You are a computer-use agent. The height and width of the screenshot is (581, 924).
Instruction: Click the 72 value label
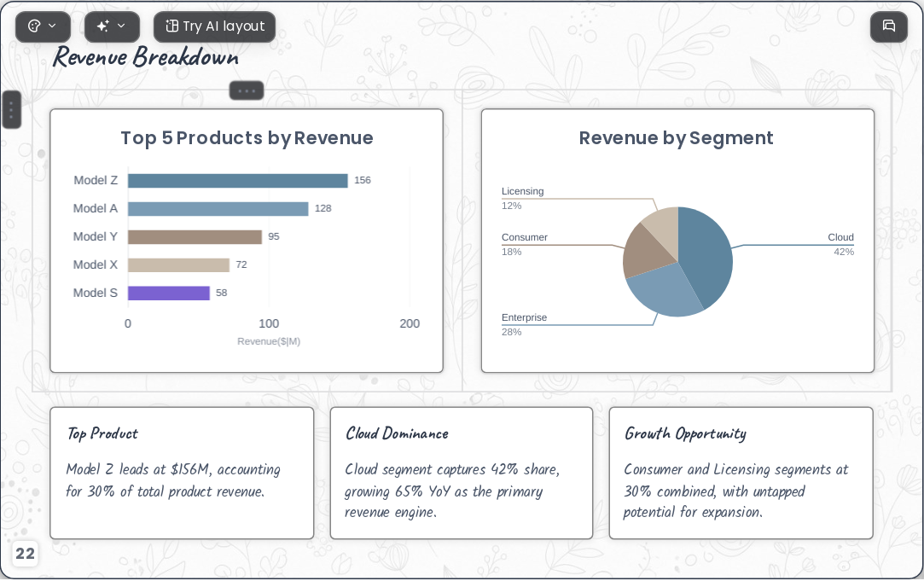[241, 265]
